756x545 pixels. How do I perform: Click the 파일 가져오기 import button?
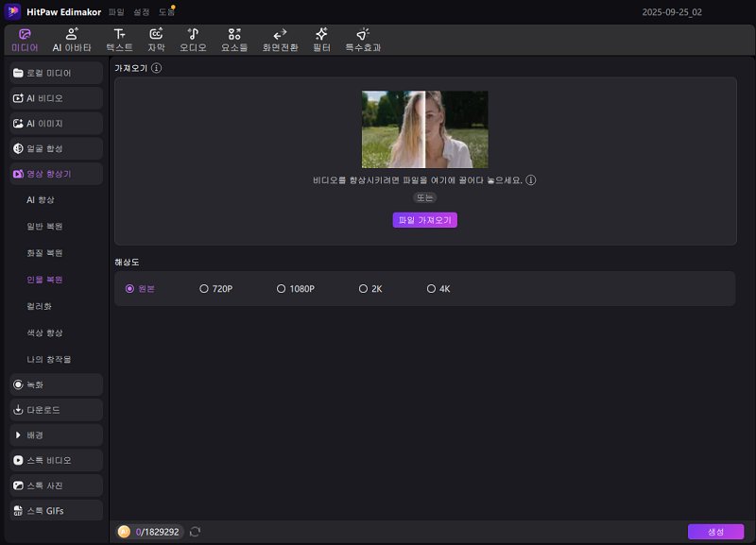tap(424, 220)
